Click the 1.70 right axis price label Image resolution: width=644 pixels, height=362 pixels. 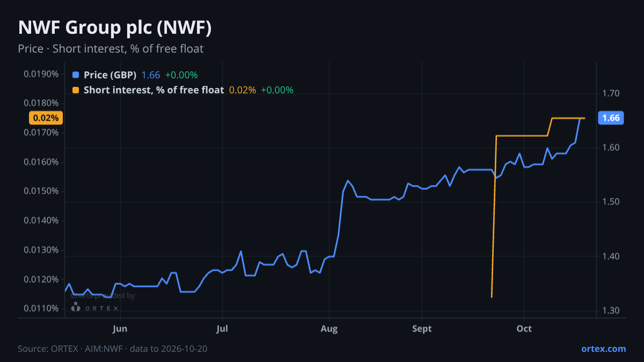[x=611, y=93]
